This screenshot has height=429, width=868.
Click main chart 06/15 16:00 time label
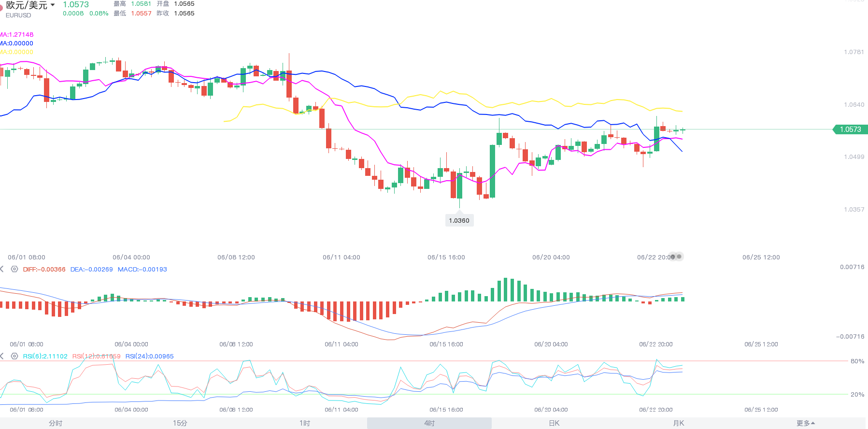[446, 257]
